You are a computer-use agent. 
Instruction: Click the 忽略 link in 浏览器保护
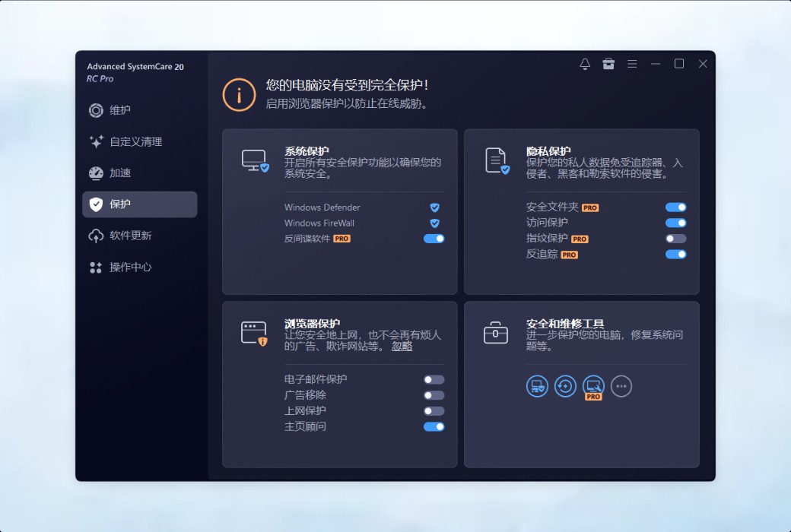click(402, 346)
